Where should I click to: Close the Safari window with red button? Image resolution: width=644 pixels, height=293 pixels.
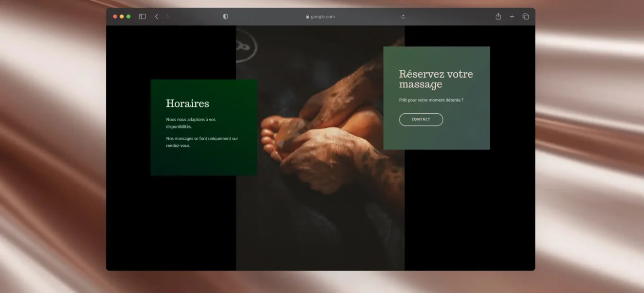click(115, 17)
